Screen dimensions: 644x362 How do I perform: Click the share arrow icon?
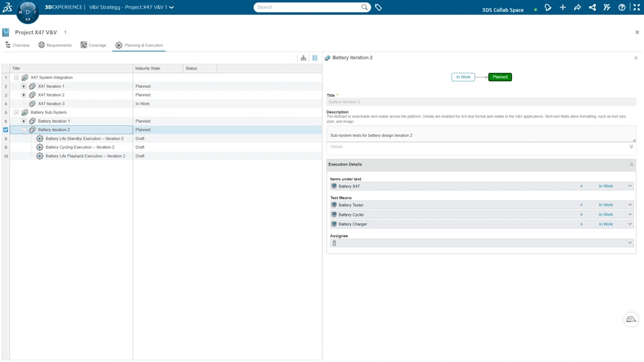click(x=578, y=7)
